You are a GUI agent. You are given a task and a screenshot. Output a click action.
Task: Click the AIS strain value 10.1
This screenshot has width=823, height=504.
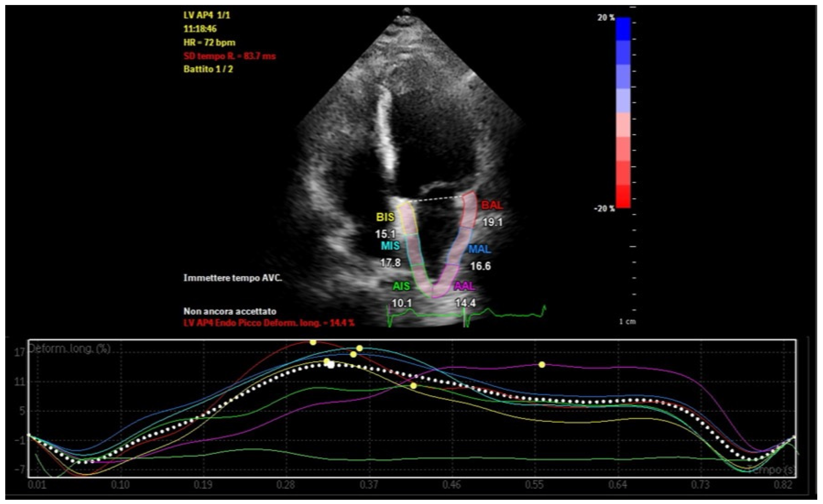tap(402, 303)
